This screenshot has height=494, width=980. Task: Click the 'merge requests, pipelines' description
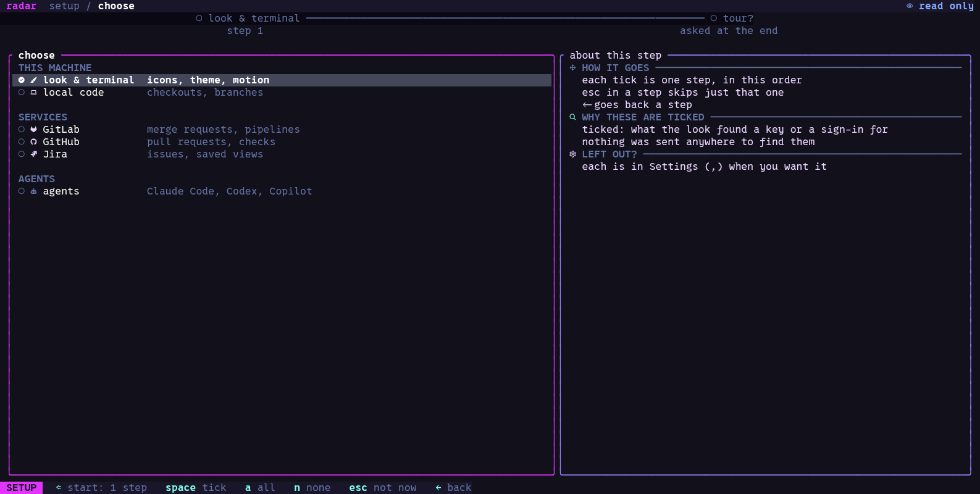click(223, 130)
